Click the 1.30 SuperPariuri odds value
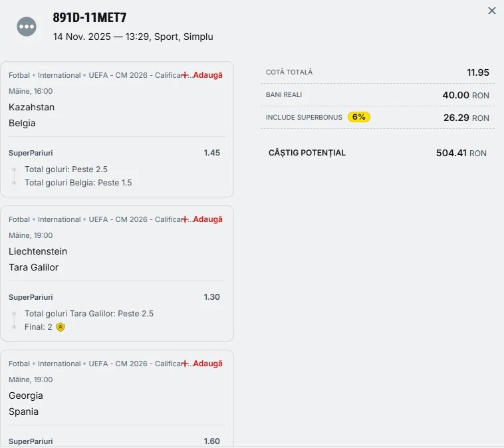Screen dimensions: 504x448 coord(212,297)
